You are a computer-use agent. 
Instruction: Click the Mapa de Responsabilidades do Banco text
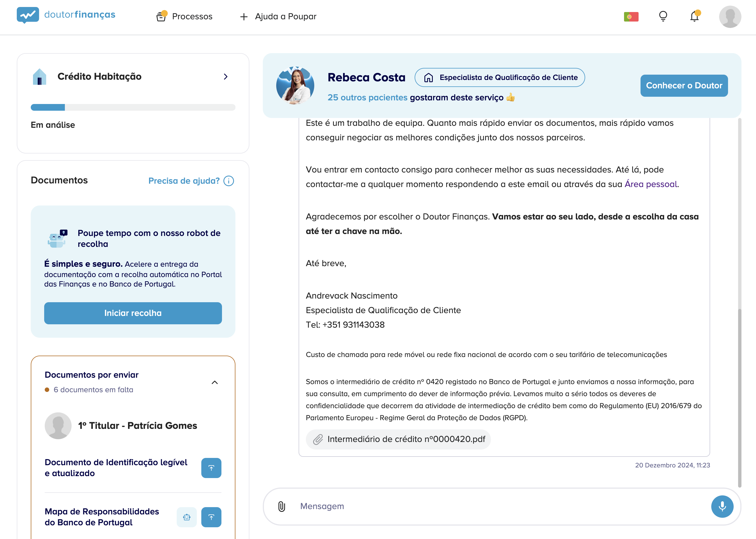point(101,517)
